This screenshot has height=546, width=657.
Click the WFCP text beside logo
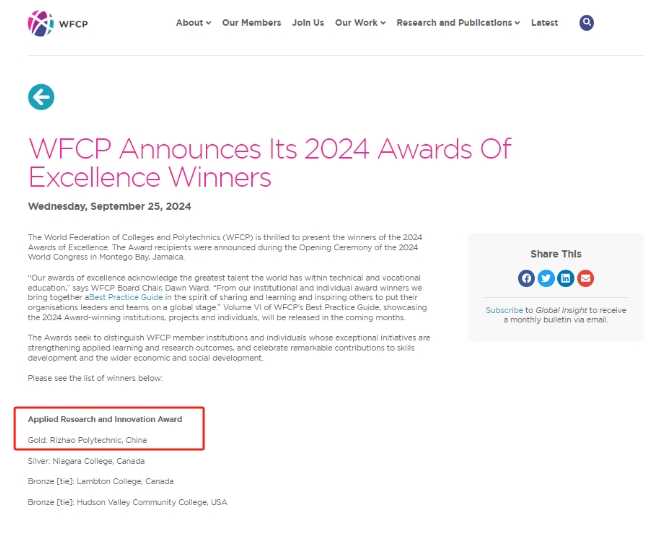[x=73, y=24]
